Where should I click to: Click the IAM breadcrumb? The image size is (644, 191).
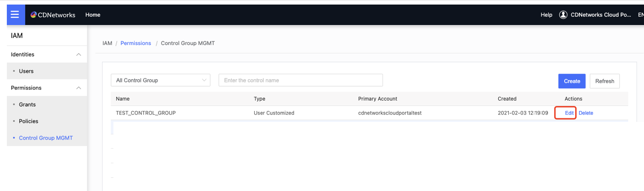[107, 43]
